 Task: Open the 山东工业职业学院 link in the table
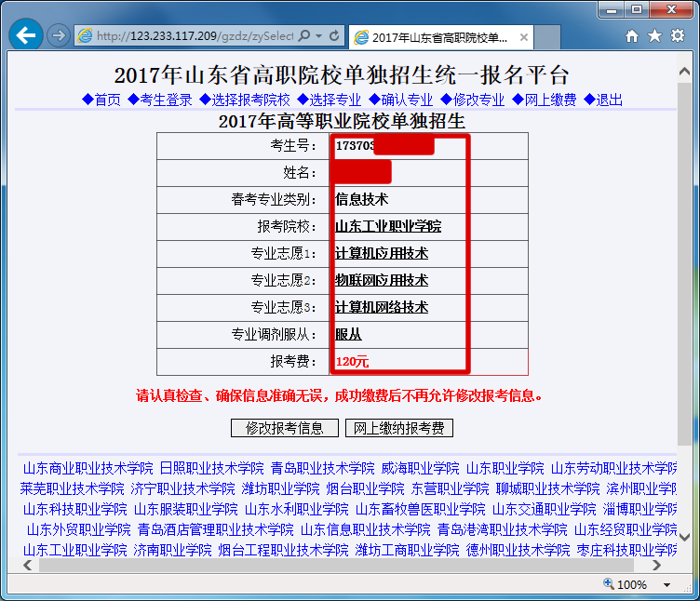click(388, 226)
